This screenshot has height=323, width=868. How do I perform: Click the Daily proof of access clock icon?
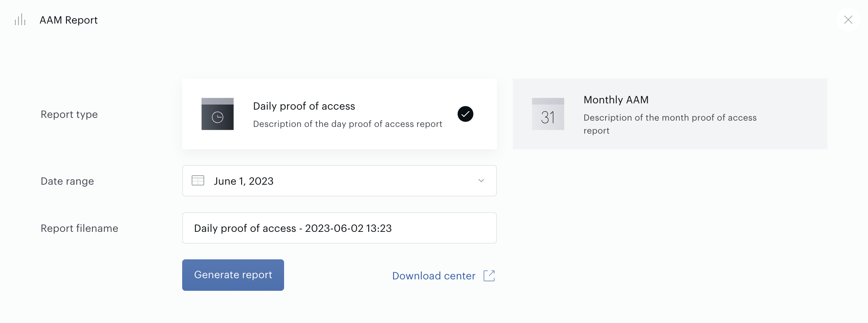[218, 114]
